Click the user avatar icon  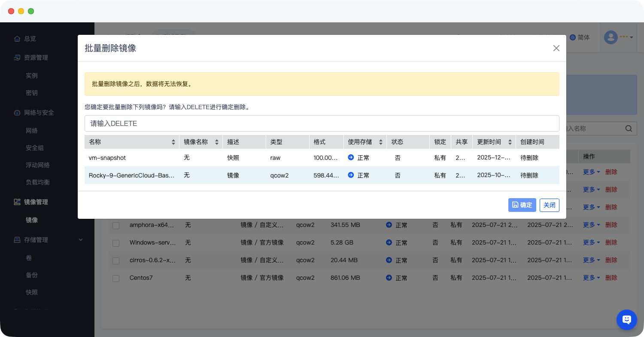coord(611,37)
